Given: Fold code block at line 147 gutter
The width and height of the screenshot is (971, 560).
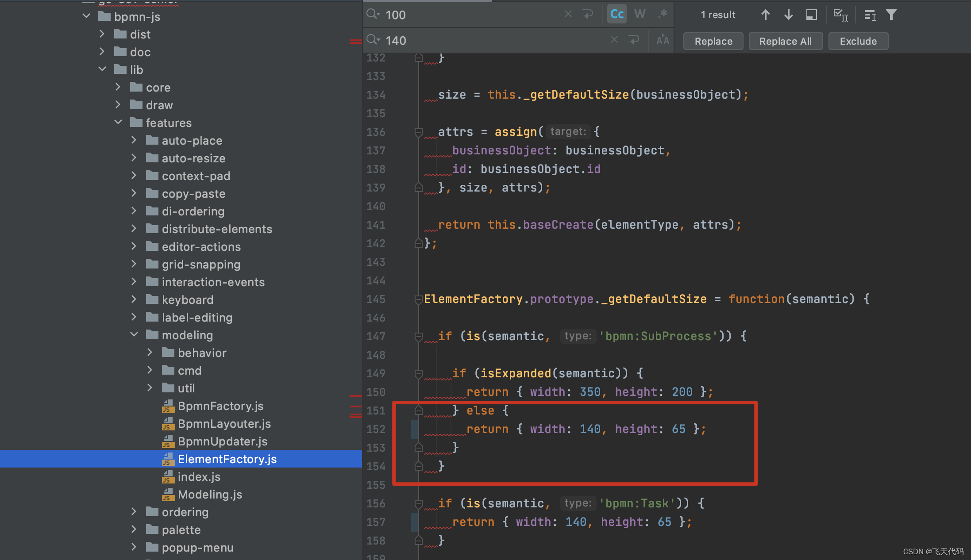Looking at the screenshot, I should point(418,337).
